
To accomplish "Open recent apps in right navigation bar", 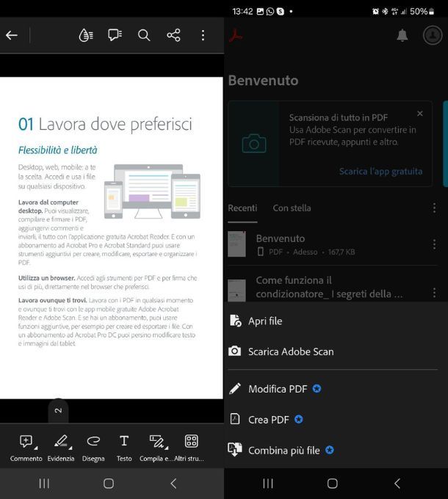I will pyautogui.click(x=268, y=484).
